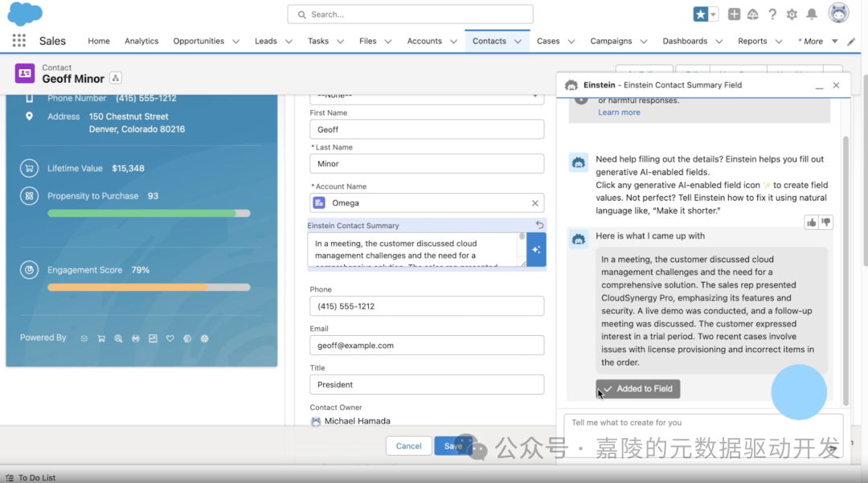Viewport: 868px width, 483px height.
Task: Expand the Campaigns dropdown chevron
Action: coord(644,42)
